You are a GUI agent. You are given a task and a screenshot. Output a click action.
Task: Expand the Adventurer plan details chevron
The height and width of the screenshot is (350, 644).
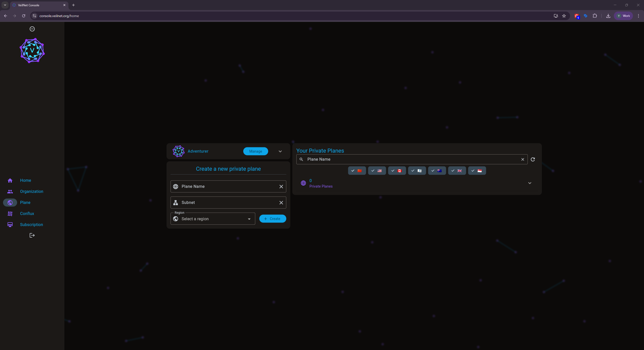(280, 151)
